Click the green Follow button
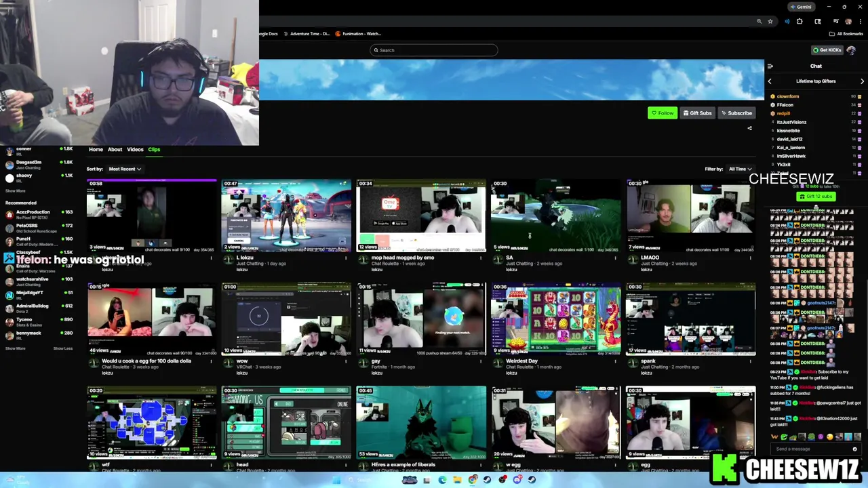The image size is (868, 488). click(662, 113)
